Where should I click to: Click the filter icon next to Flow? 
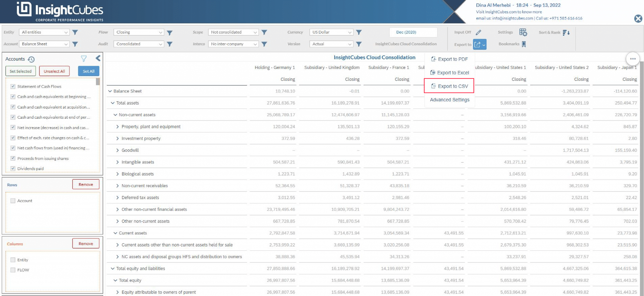[170, 32]
